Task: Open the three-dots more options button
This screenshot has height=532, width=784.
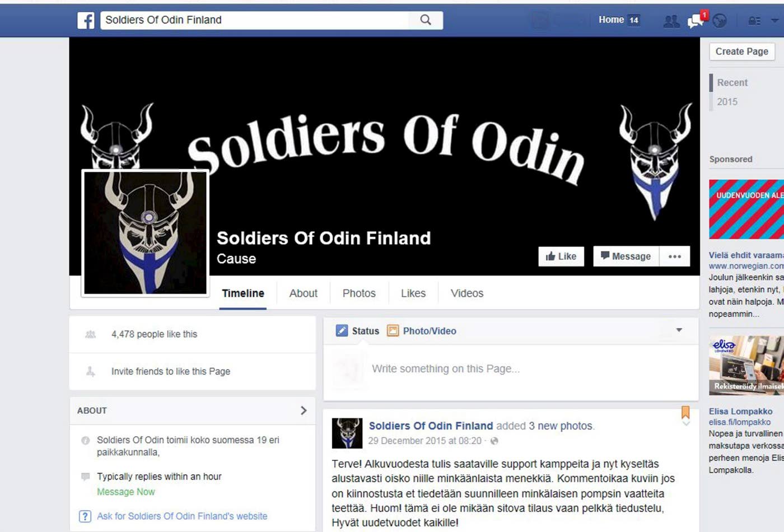Action: (675, 256)
